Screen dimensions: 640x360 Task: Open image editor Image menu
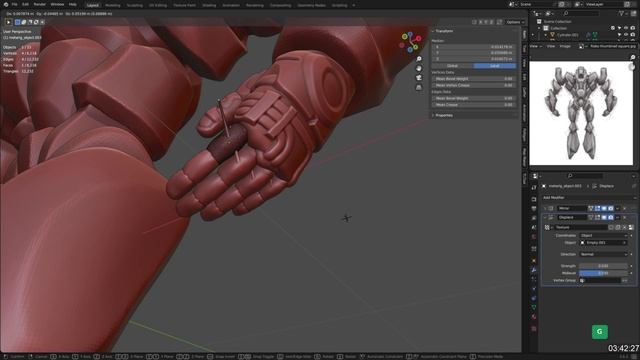tap(565, 47)
